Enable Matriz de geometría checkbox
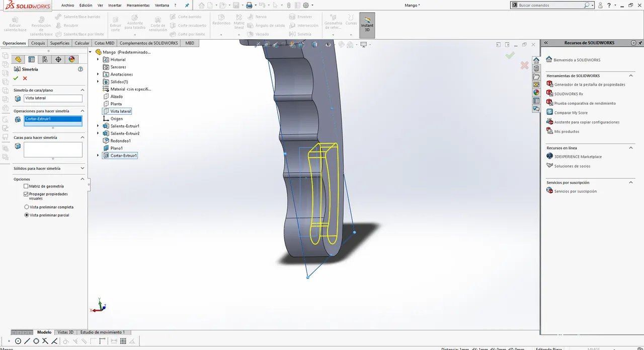The image size is (644, 350). point(26,186)
